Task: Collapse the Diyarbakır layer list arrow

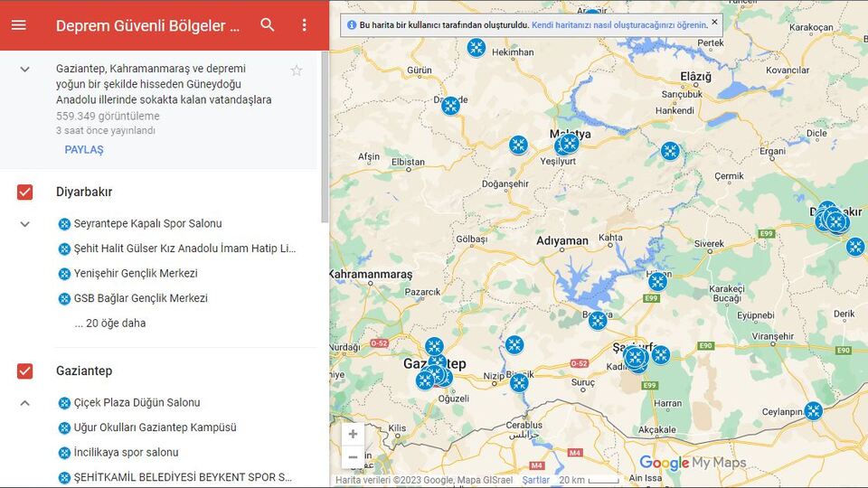Action: pyautogui.click(x=25, y=224)
